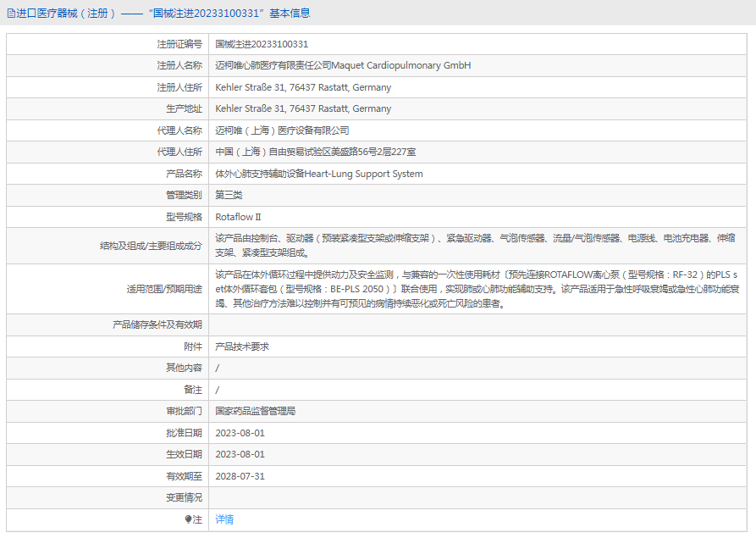Open the 详情 link in the 注 row
756x538 pixels.
(x=224, y=519)
